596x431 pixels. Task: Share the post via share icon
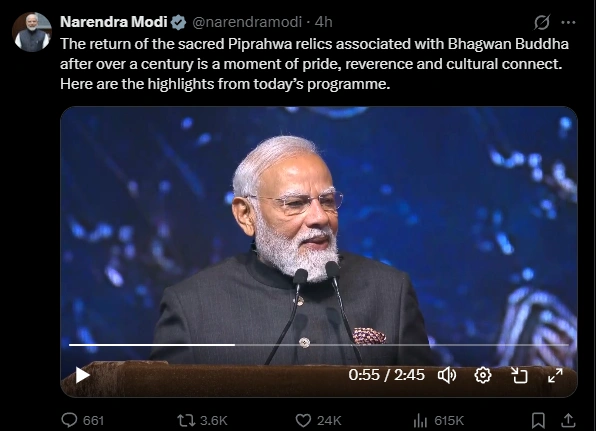click(x=568, y=420)
